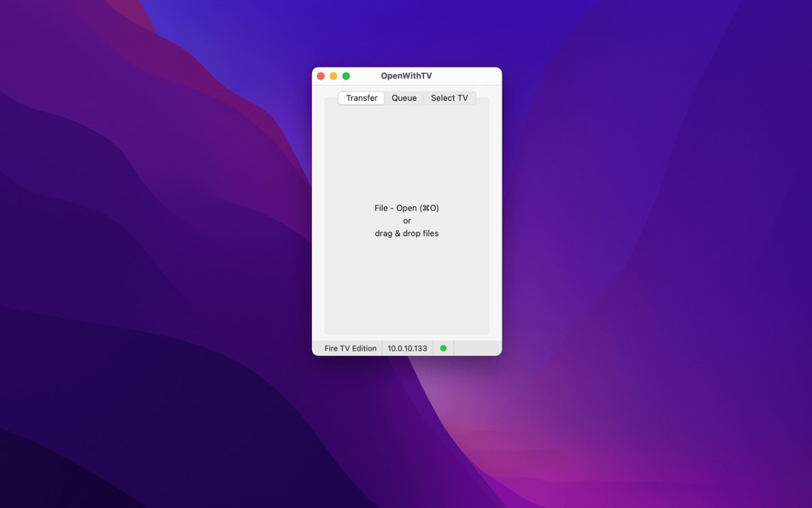Click the green zoom window button

pyautogui.click(x=344, y=75)
